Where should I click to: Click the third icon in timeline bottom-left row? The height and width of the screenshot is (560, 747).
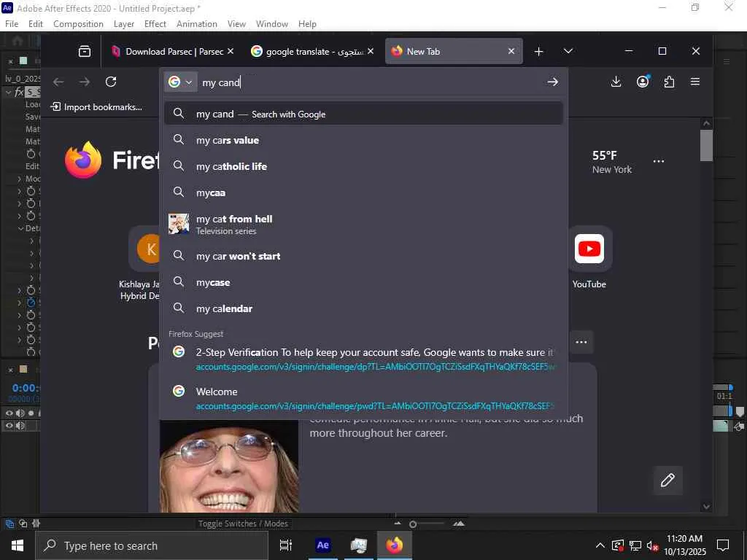36,524
